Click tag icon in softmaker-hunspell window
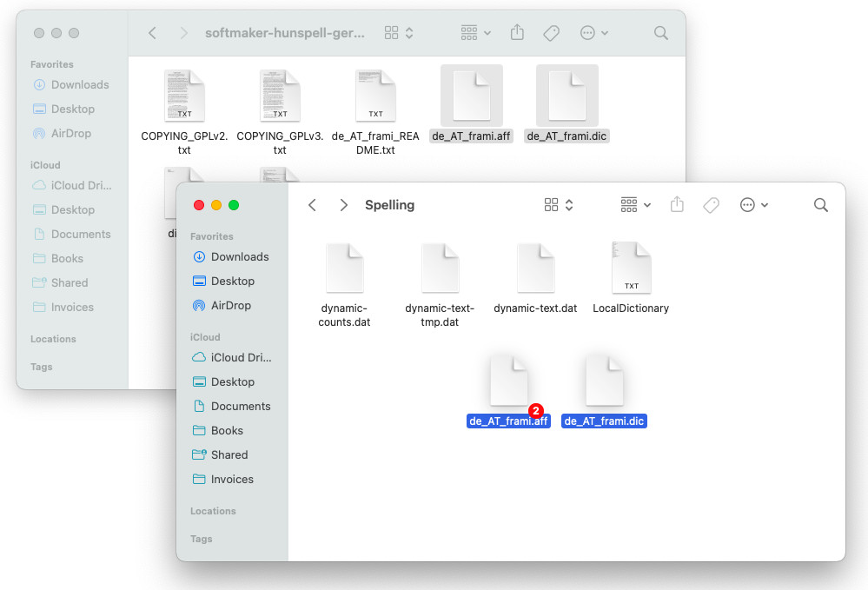 552,33
